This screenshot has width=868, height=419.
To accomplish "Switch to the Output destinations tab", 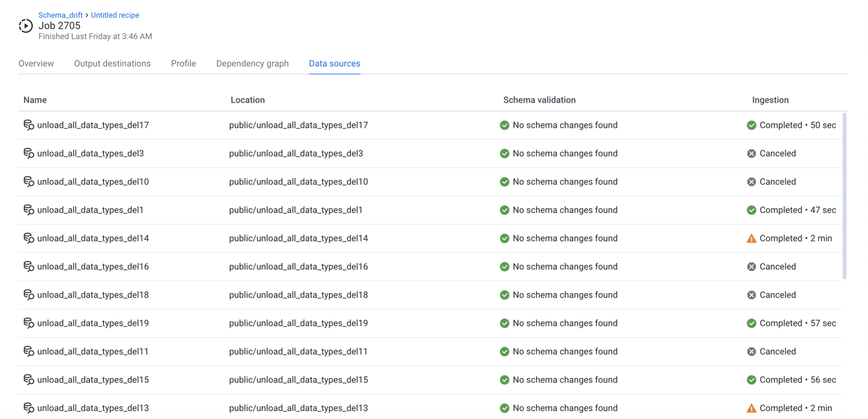I will click(x=112, y=63).
